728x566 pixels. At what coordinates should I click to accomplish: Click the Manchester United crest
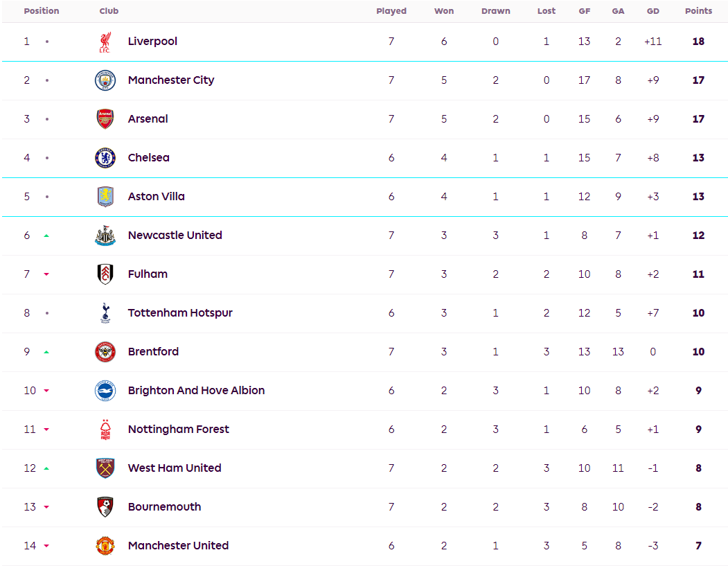pyautogui.click(x=105, y=546)
